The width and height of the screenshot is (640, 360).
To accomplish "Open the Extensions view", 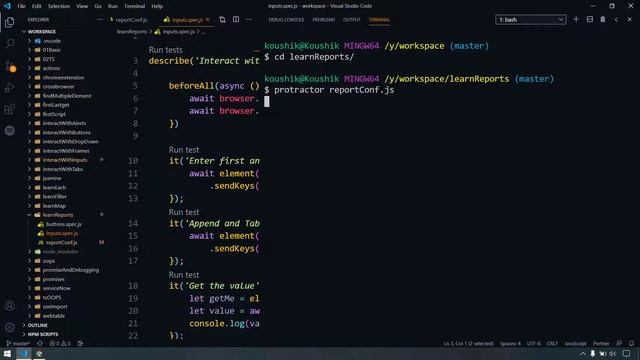I will pos(10,109).
